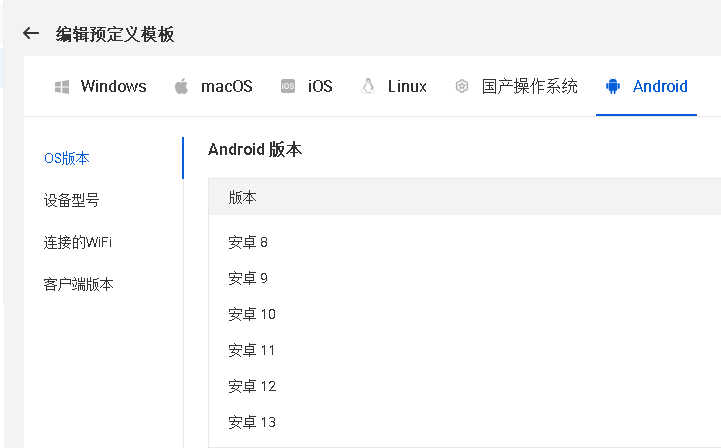This screenshot has height=448, width=721.
Task: Click the Linux penguin icon
Action: [368, 87]
